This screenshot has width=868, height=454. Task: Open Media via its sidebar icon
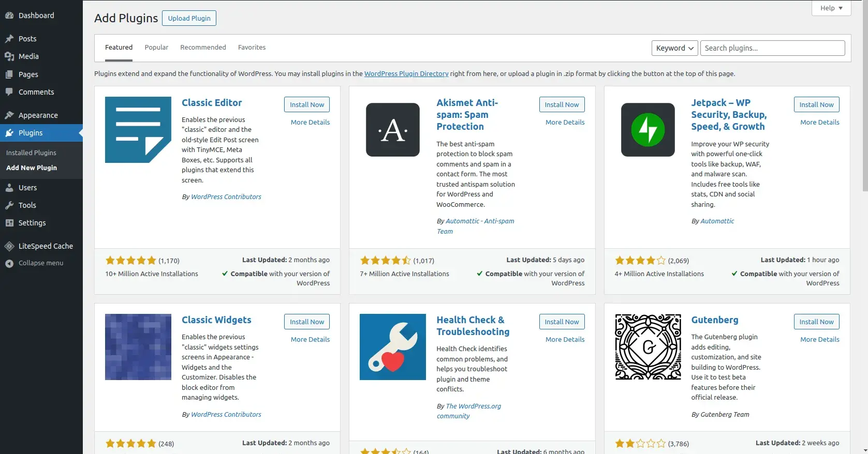(9, 56)
